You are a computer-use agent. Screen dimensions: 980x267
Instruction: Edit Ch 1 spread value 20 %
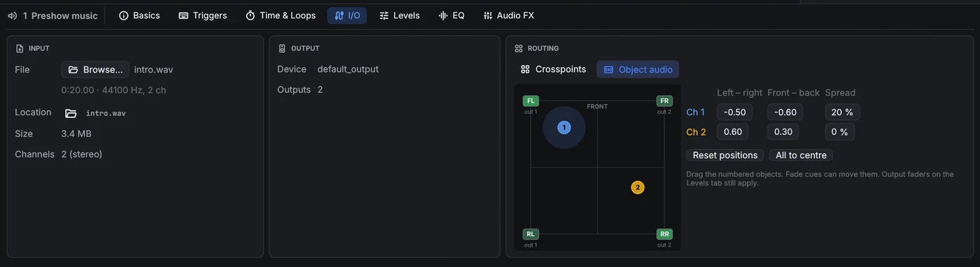coord(842,112)
